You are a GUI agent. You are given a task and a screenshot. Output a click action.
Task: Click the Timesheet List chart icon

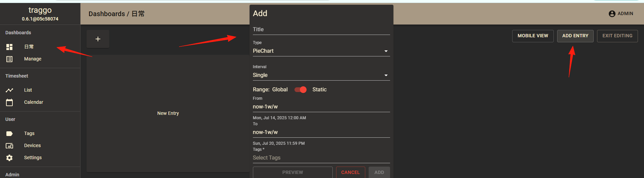pyautogui.click(x=9, y=90)
